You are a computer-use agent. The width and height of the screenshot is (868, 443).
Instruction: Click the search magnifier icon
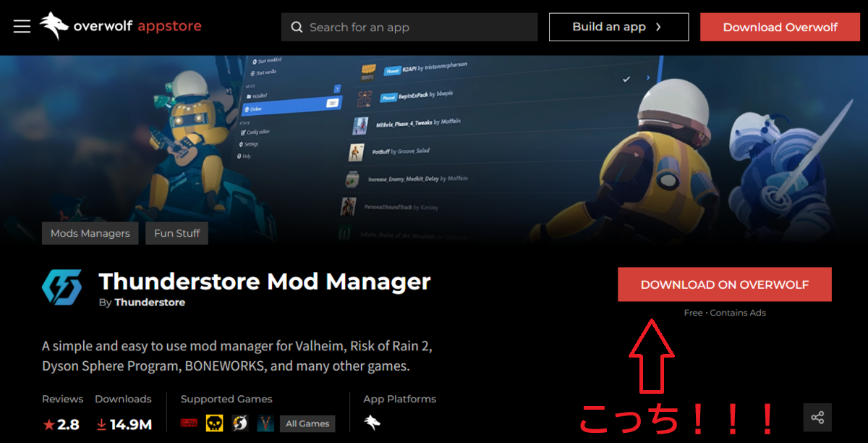click(x=297, y=28)
